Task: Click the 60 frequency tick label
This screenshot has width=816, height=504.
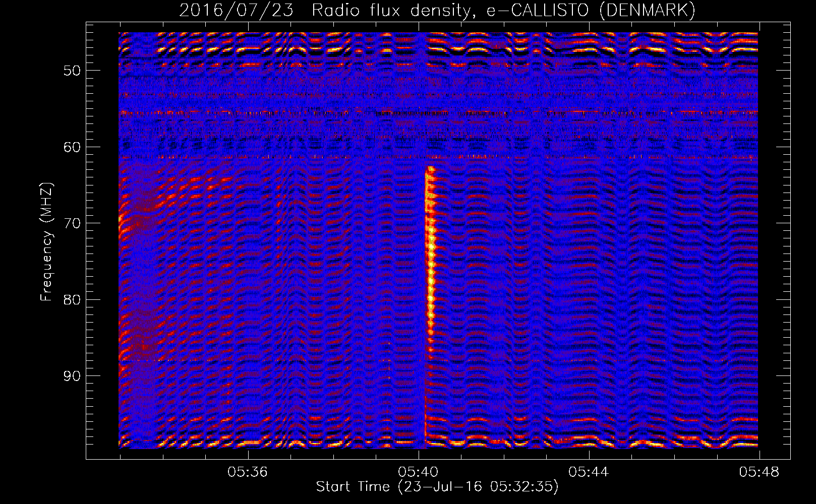Action: [x=72, y=147]
